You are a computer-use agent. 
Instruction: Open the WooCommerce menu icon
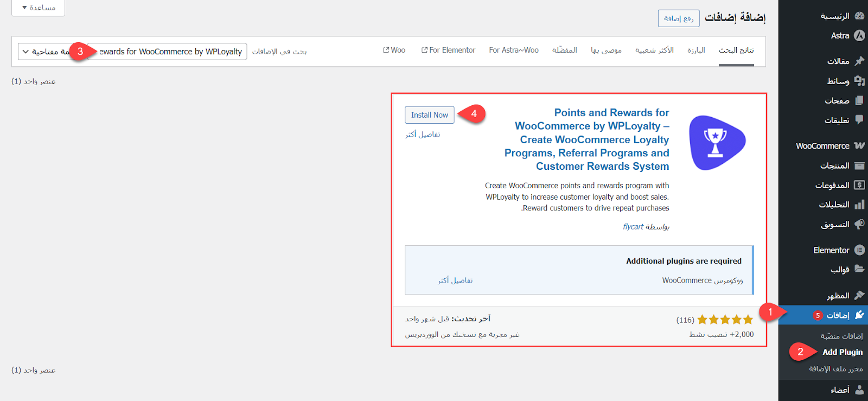(x=859, y=145)
